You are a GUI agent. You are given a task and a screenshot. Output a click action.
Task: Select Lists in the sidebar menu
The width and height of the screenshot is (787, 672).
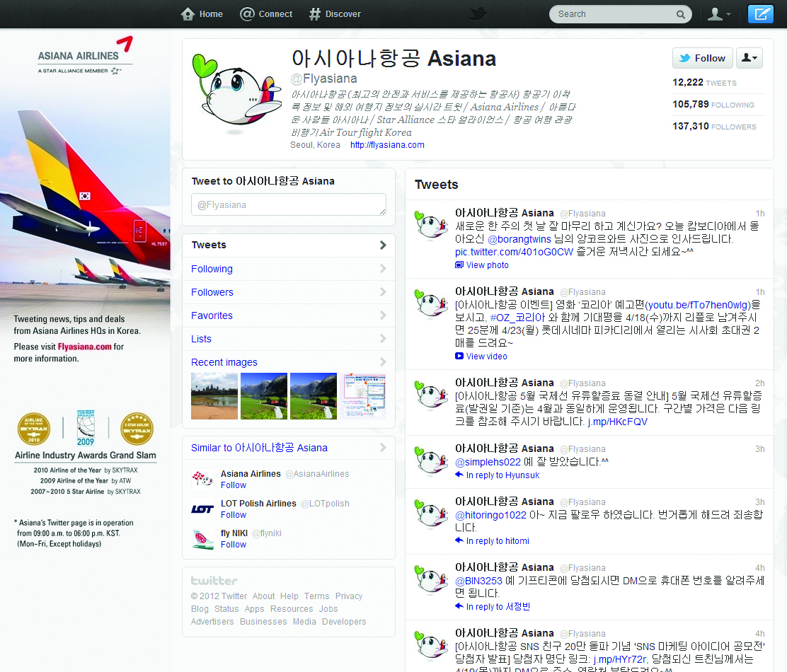[x=289, y=339]
